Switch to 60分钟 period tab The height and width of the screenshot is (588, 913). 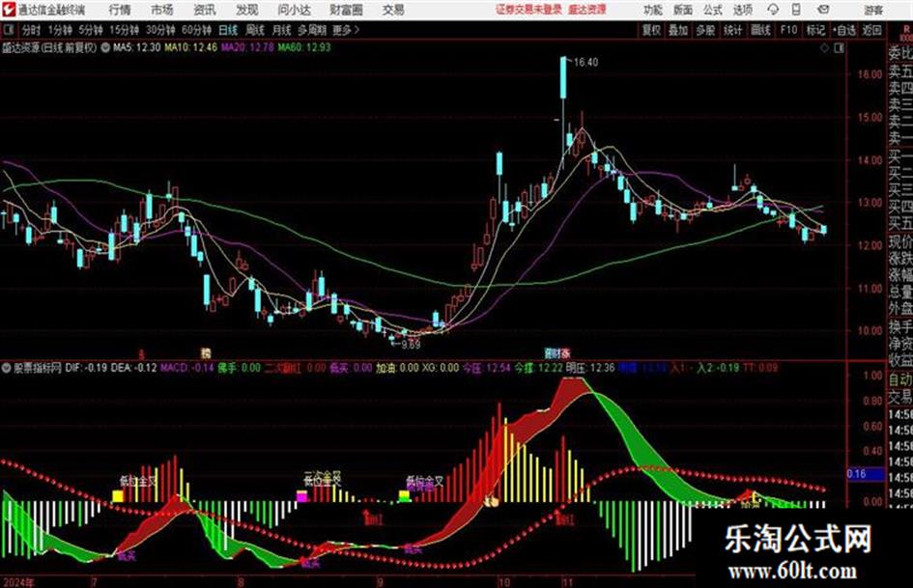point(196,30)
